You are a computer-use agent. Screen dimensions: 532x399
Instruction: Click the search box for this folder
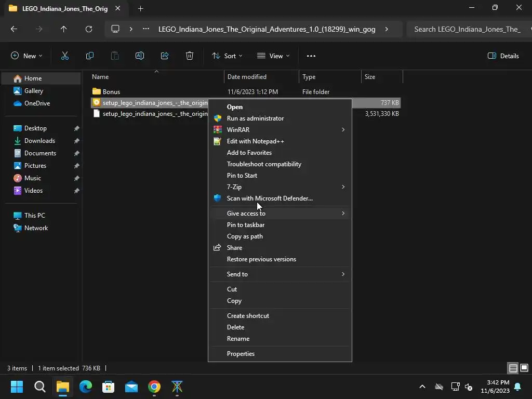pyautogui.click(x=469, y=29)
